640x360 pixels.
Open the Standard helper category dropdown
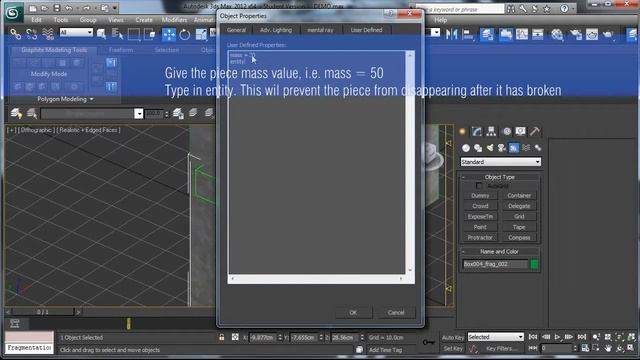(x=500, y=162)
